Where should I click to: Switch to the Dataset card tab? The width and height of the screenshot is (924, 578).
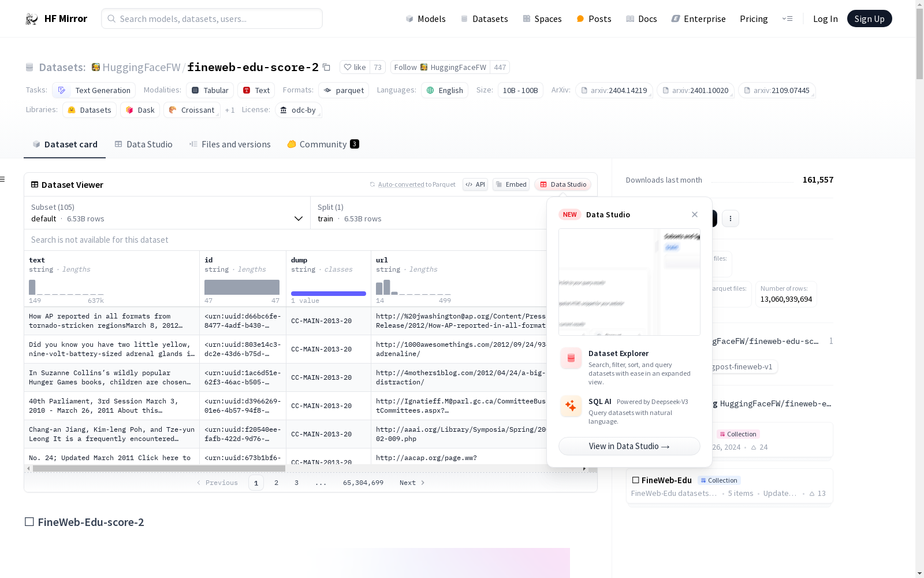click(x=65, y=144)
